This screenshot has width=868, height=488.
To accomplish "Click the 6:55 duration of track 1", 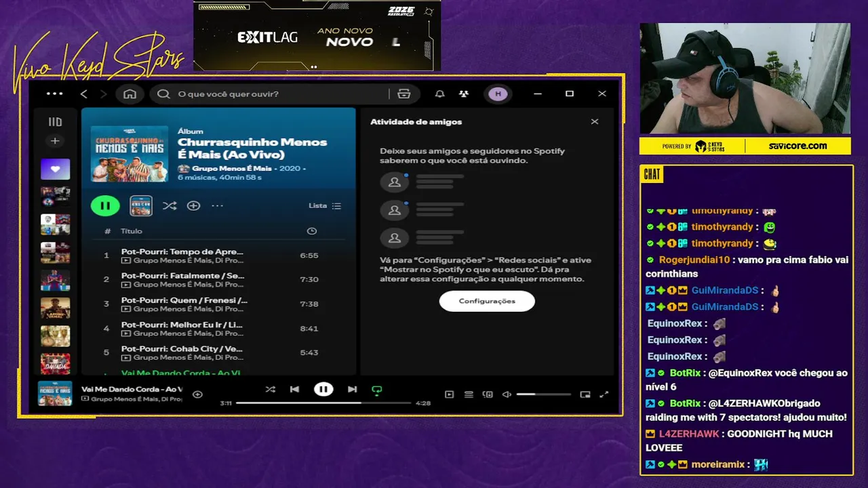I will point(309,256).
